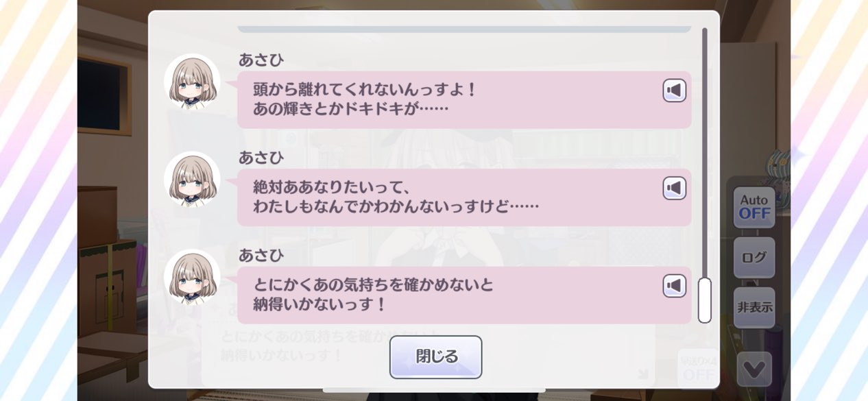Image resolution: width=868 pixels, height=401 pixels.
Task: Click the あさひ name above third message
Action: 261,255
